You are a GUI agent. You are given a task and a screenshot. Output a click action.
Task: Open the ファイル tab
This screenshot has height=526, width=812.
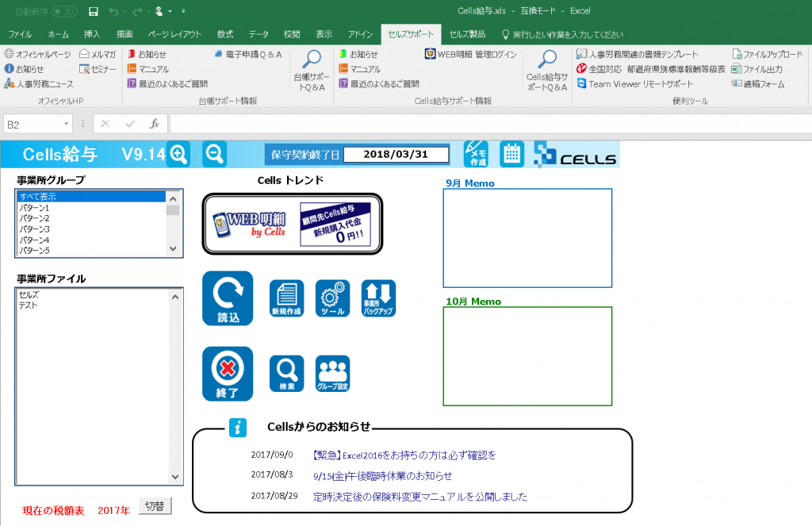[20, 34]
